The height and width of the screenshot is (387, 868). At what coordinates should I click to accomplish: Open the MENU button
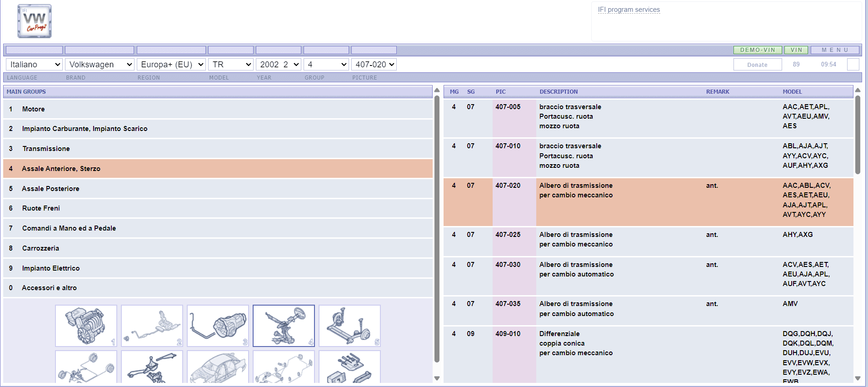(x=835, y=50)
